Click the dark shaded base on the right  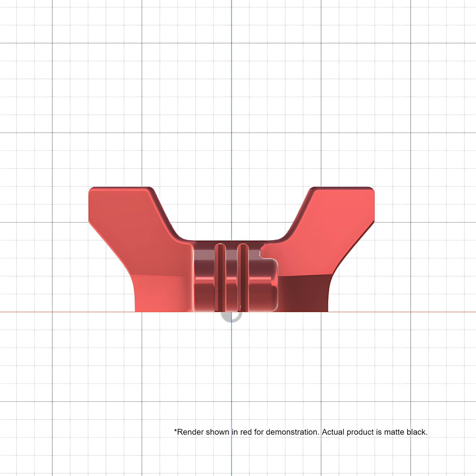tap(303, 293)
